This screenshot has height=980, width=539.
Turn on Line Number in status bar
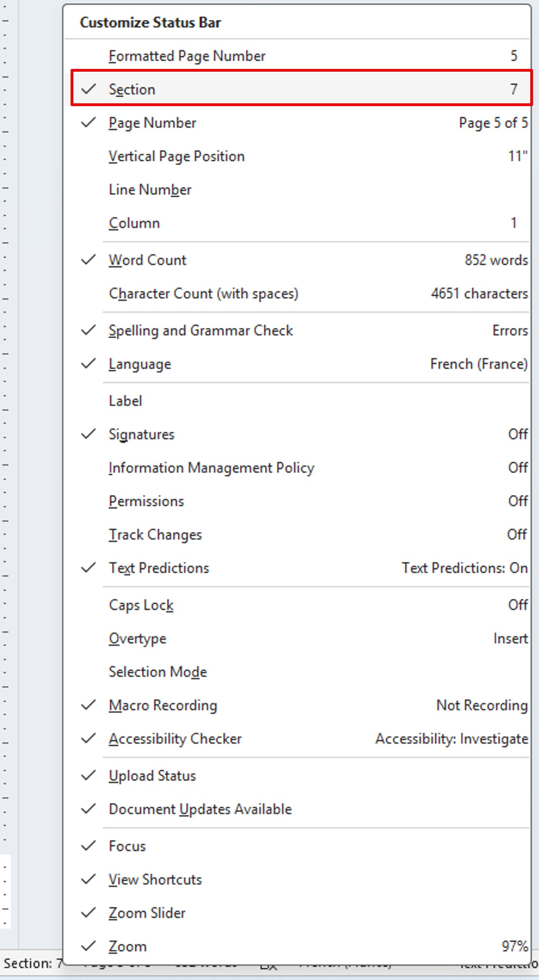[x=150, y=190]
